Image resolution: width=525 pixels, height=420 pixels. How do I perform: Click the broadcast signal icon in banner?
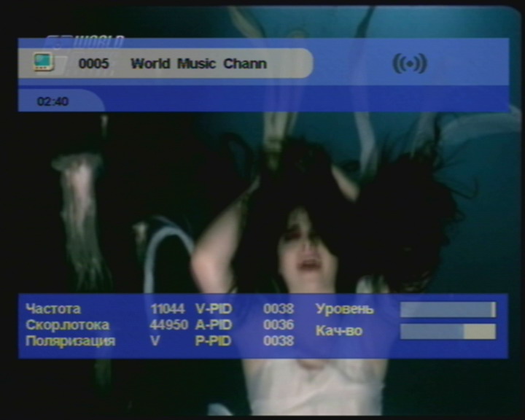point(409,63)
